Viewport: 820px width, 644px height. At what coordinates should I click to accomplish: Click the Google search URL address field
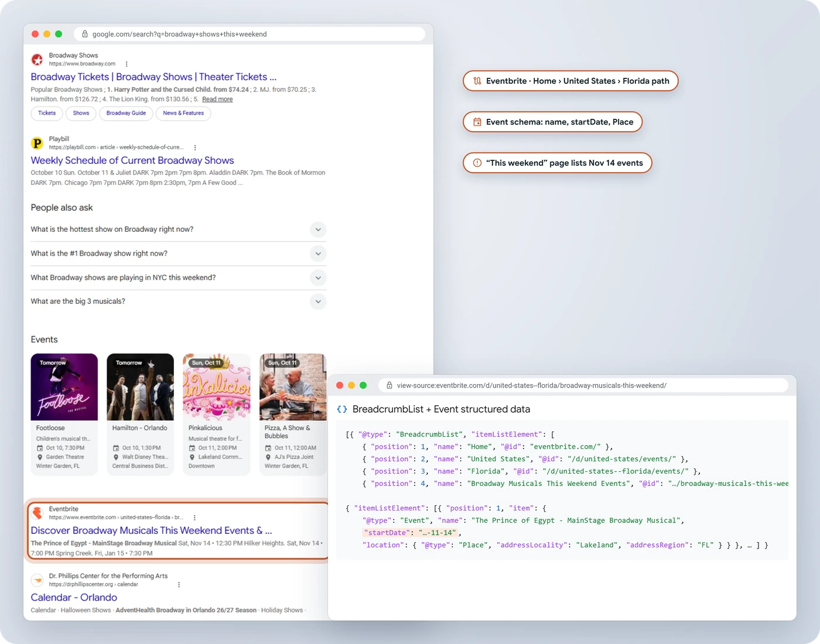pyautogui.click(x=250, y=34)
